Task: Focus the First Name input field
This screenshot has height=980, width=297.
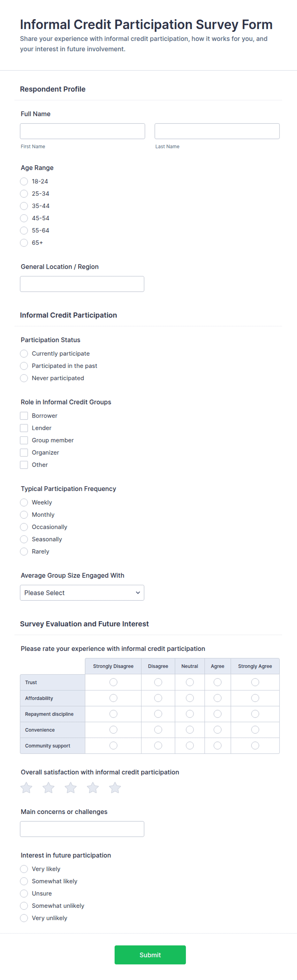Action: [82, 131]
